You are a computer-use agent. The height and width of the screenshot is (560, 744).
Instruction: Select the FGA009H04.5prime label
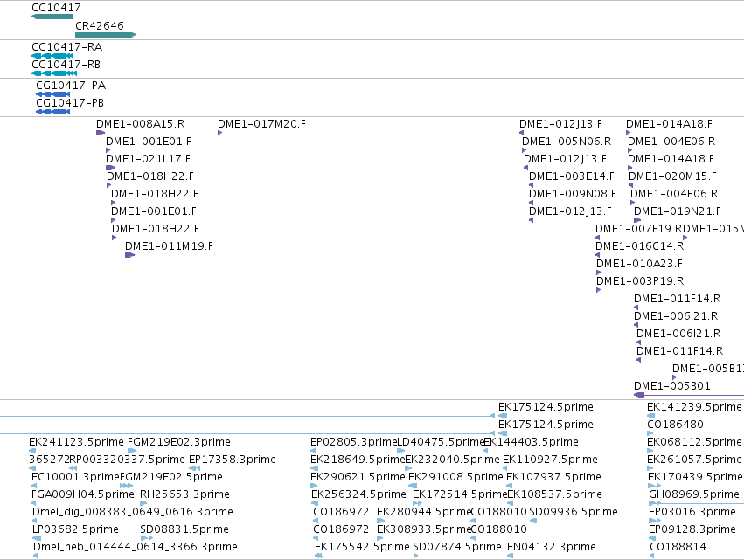coord(82,494)
